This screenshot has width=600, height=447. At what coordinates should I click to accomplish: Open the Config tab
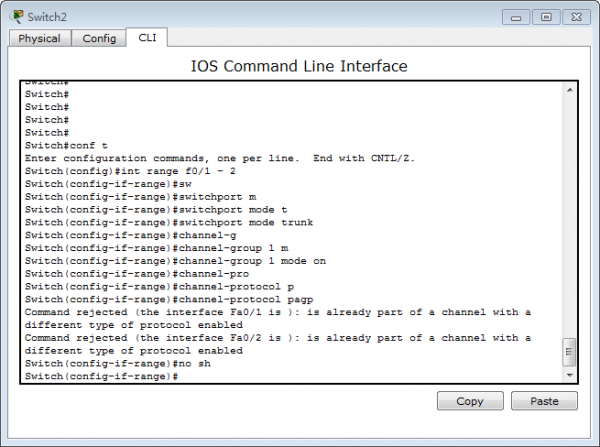99,39
